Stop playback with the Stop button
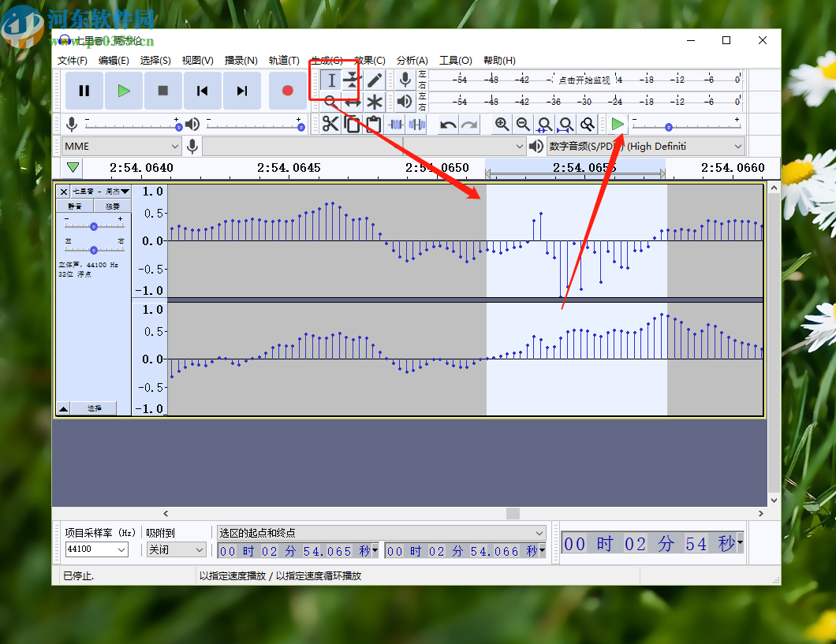 point(163,91)
